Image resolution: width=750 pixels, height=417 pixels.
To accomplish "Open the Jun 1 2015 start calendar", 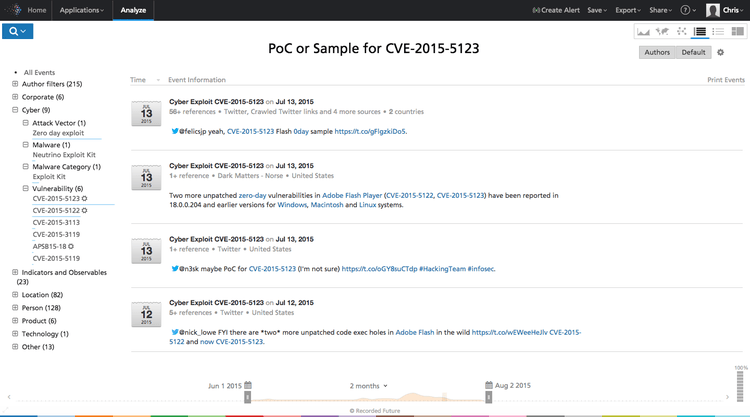I will coord(248,385).
